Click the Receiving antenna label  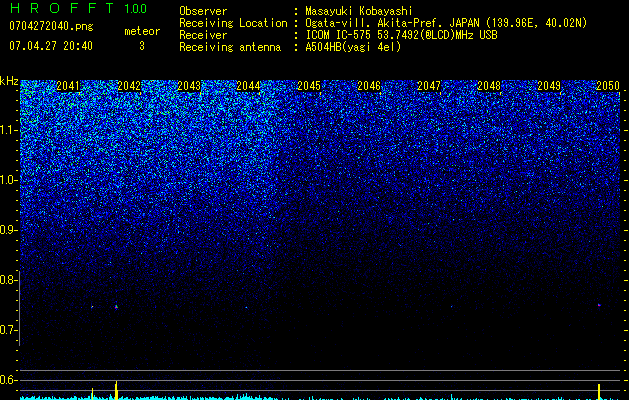[x=230, y=47]
